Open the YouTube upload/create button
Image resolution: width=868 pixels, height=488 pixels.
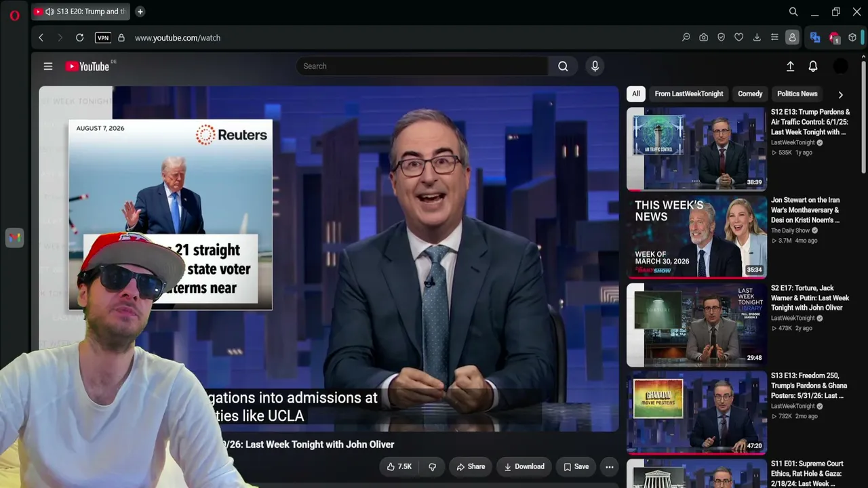[790, 66]
